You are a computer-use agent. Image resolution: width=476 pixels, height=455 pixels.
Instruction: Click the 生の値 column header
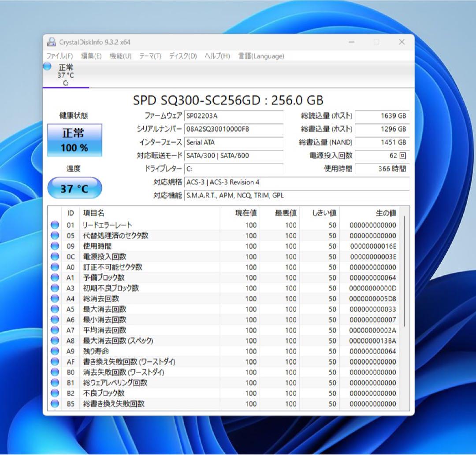369,213
